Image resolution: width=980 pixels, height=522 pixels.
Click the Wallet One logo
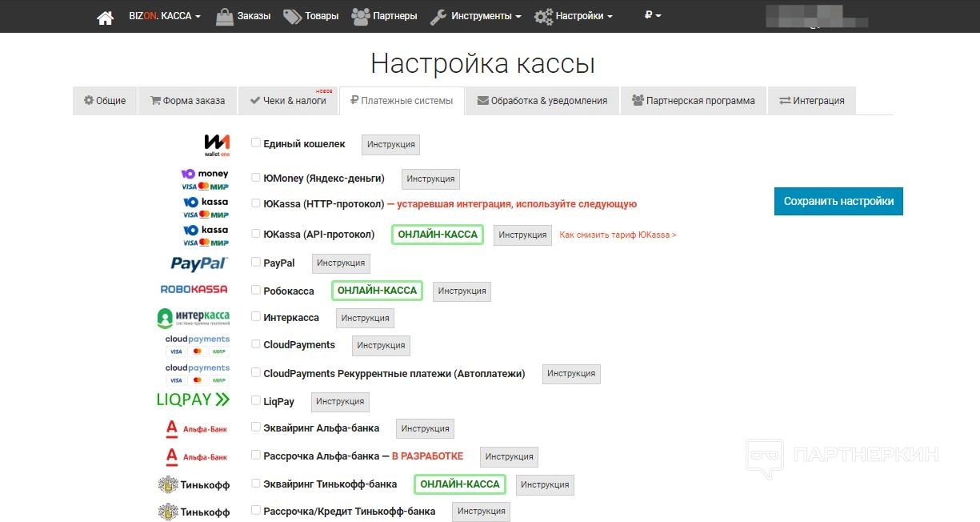coord(216,144)
